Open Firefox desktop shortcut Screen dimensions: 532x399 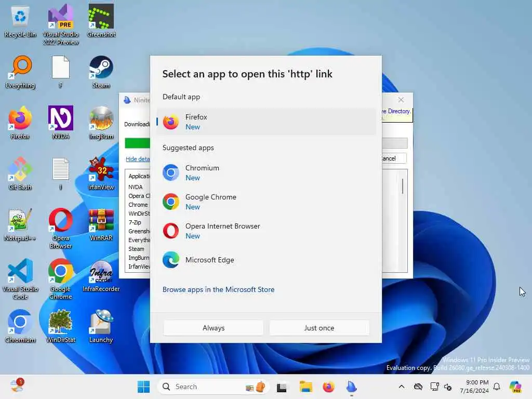tap(20, 123)
